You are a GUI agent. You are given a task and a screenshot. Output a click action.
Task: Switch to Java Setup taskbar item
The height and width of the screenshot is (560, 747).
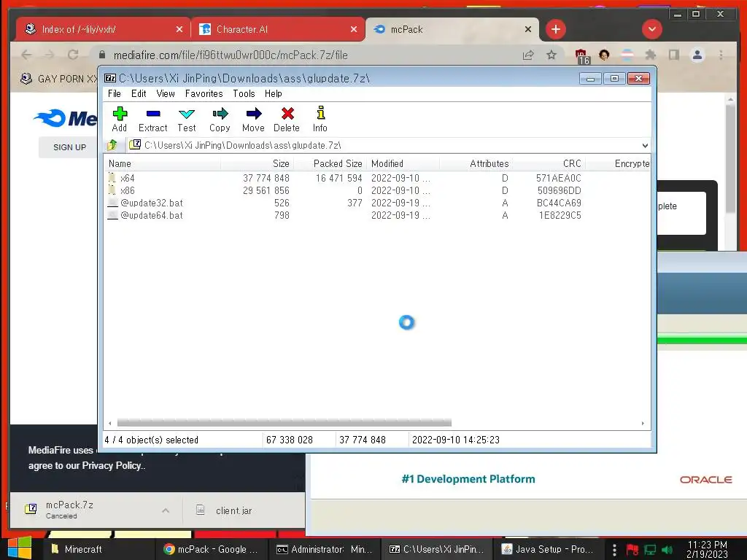pos(548,549)
